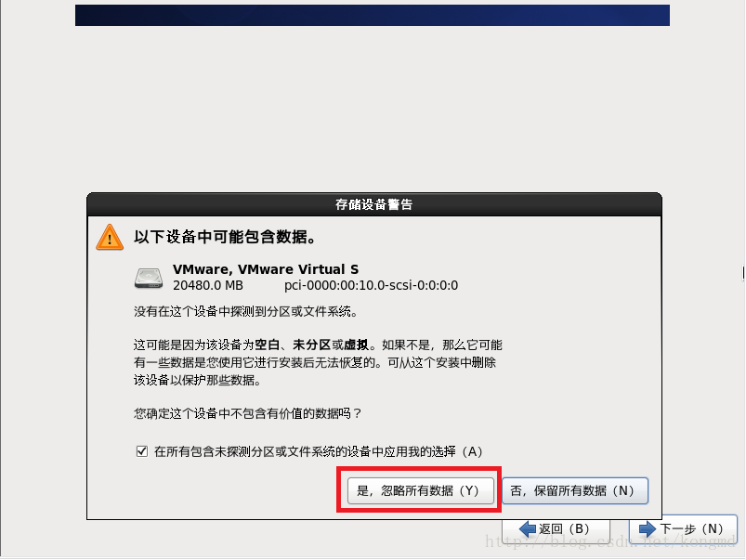This screenshot has height=560, width=746.
Task: Click the hard disk drive icon
Action: click(149, 278)
